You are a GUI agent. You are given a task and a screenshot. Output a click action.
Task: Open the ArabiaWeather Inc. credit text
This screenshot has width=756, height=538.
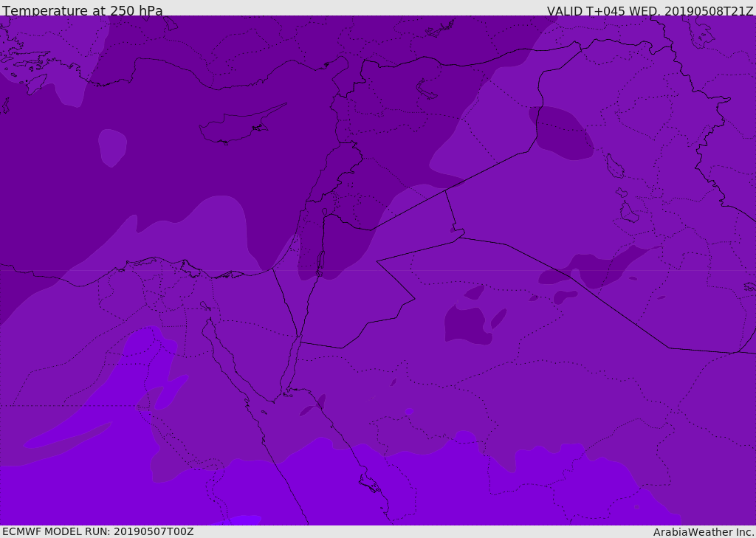point(704,532)
